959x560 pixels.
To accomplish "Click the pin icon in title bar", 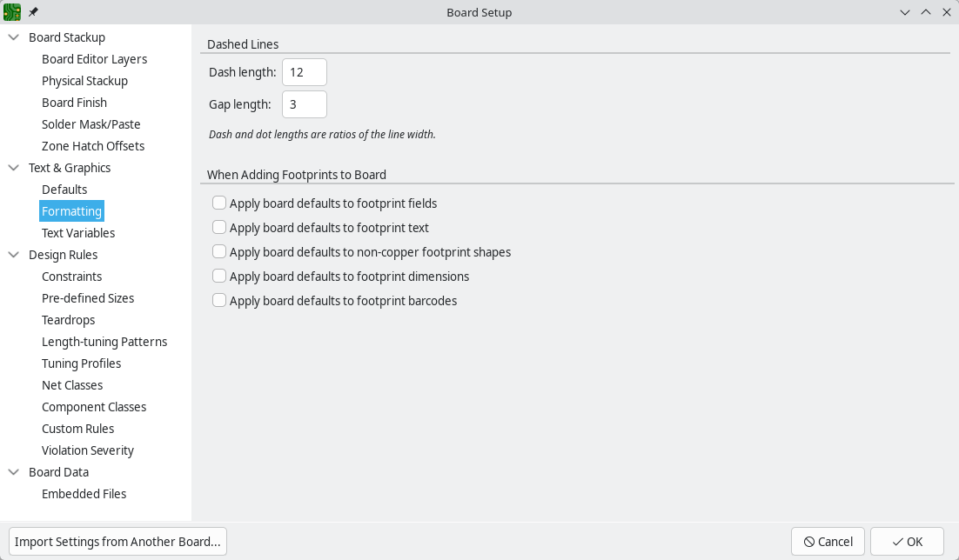I will point(34,12).
